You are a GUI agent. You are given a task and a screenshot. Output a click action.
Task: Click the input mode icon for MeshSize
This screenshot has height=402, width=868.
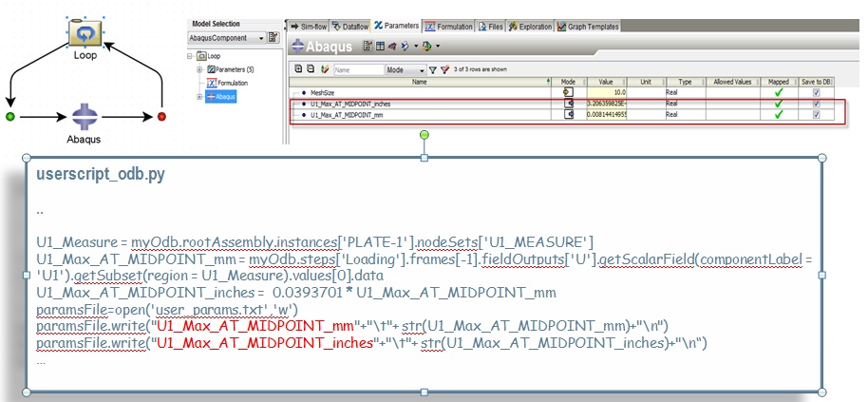568,92
